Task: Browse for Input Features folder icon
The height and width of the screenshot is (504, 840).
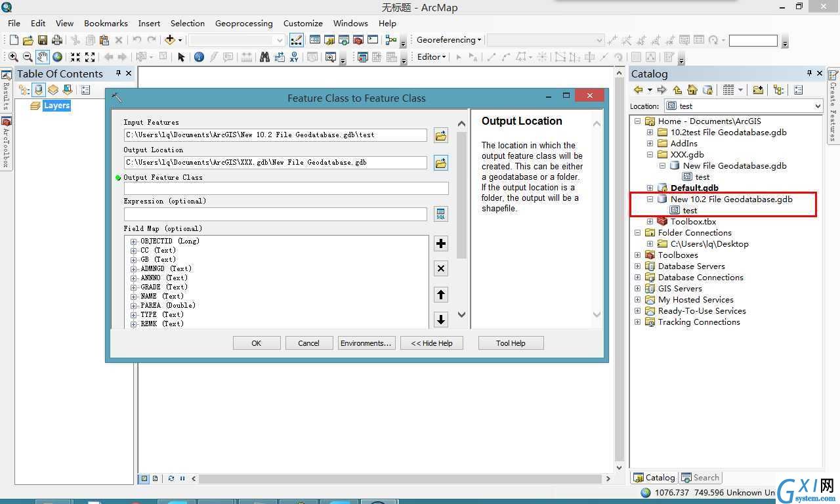Action: coord(440,135)
